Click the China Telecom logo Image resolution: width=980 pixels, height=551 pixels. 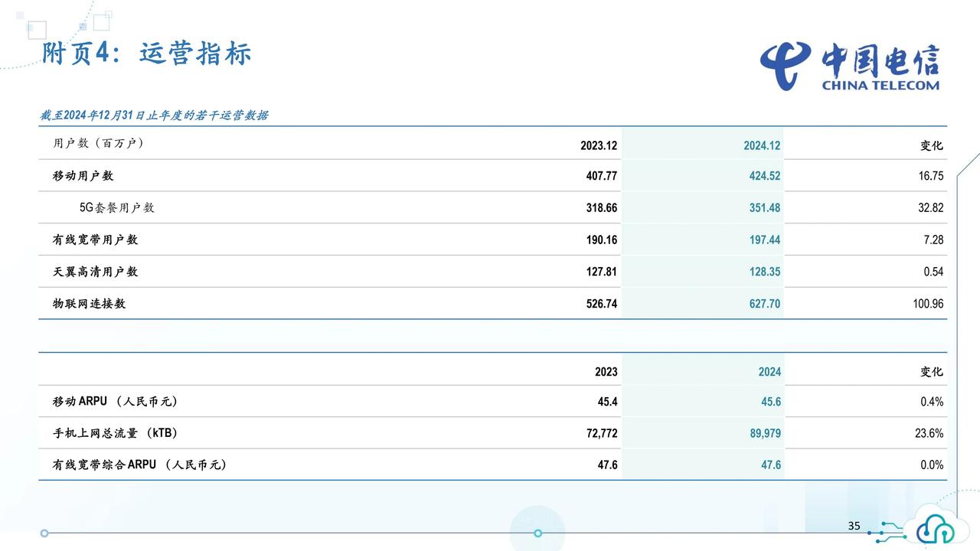tap(850, 66)
